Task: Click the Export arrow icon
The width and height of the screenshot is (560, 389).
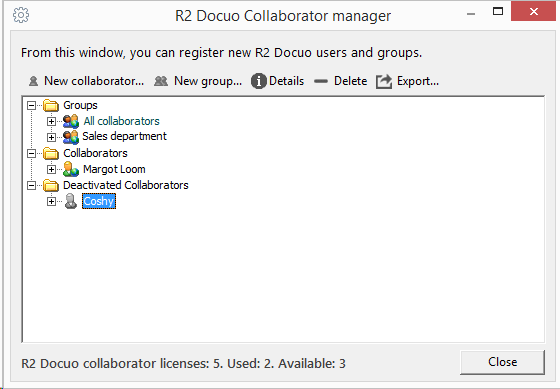Action: point(384,81)
